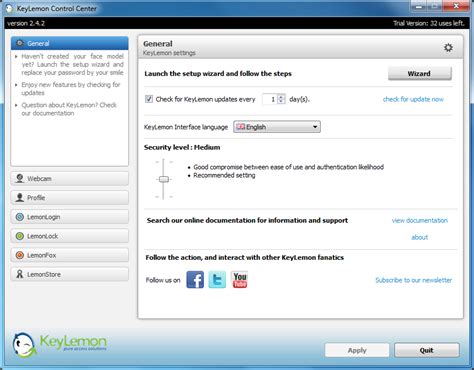The width and height of the screenshot is (474, 370).
Task: Open the Interface language dropdown
Action: coord(277,127)
